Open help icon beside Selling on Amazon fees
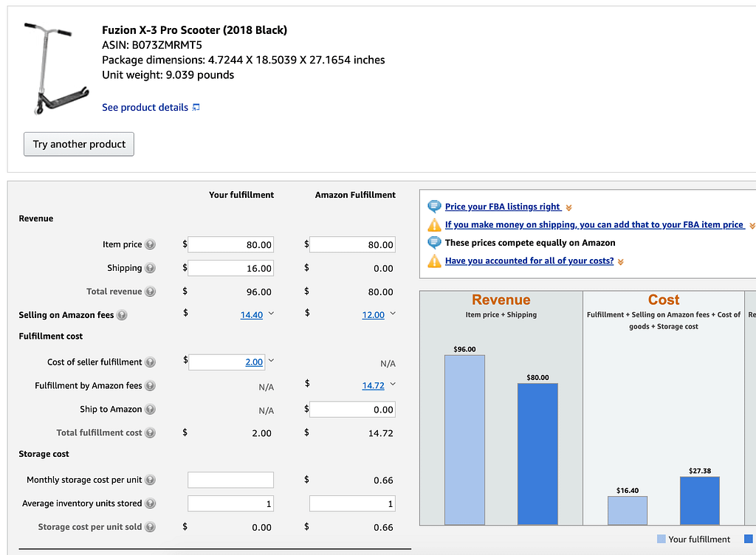Image resolution: width=756 pixels, height=555 pixels. pos(122,315)
